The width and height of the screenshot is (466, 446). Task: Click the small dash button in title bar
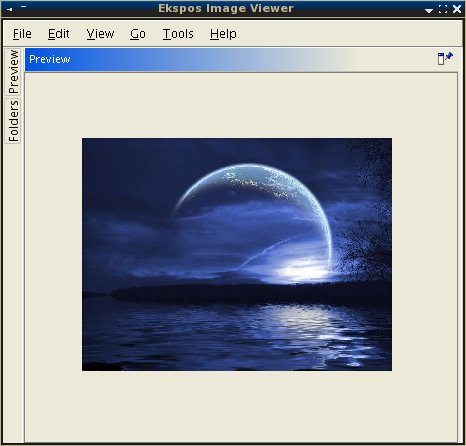click(x=23, y=6)
